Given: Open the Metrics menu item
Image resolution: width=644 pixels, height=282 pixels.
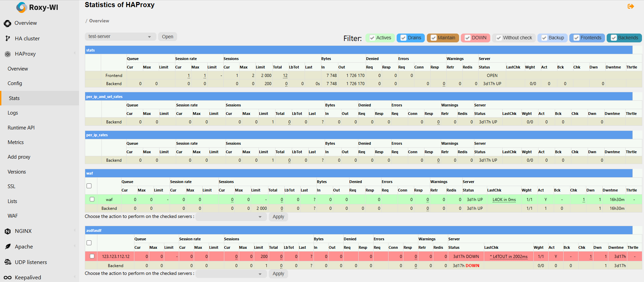Looking at the screenshot, I should point(16,142).
